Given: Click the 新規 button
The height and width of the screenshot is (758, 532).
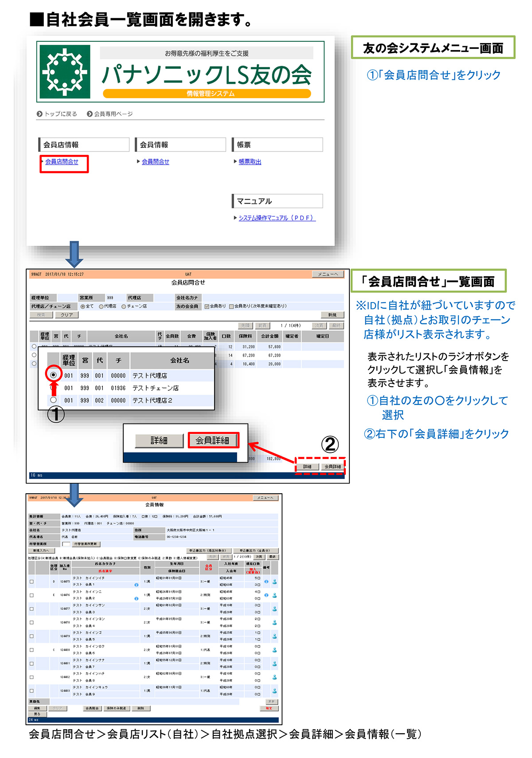Looking at the screenshot, I should pos(332,315).
